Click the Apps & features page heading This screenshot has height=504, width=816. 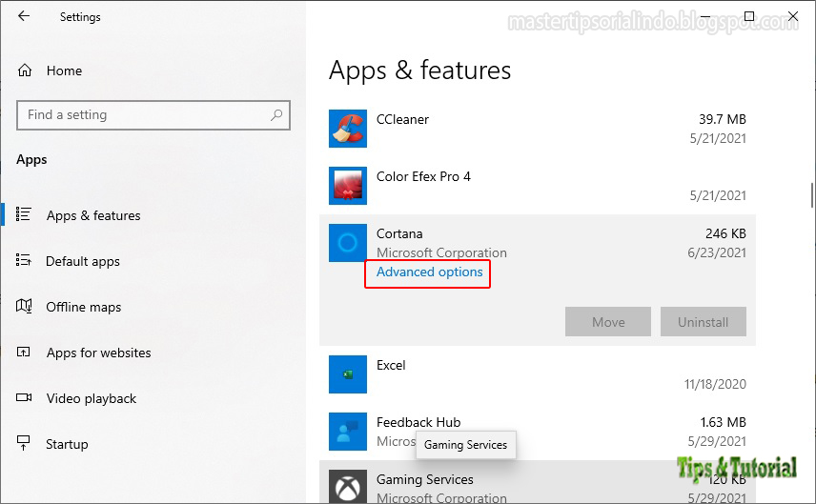click(x=419, y=71)
